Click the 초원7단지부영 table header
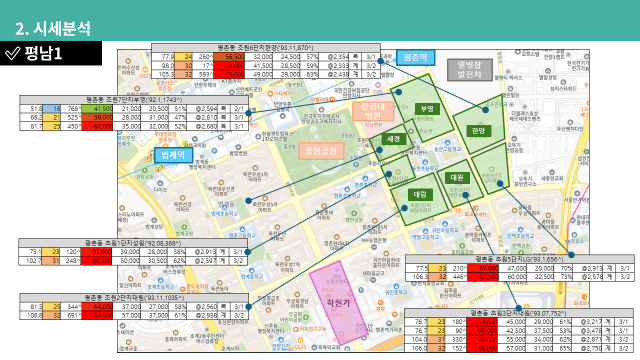 [134, 100]
